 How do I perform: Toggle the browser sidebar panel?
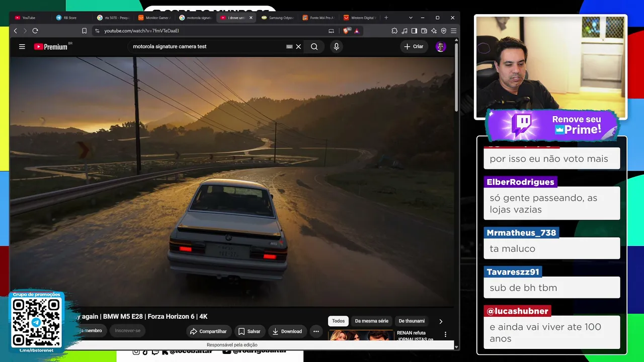(414, 31)
